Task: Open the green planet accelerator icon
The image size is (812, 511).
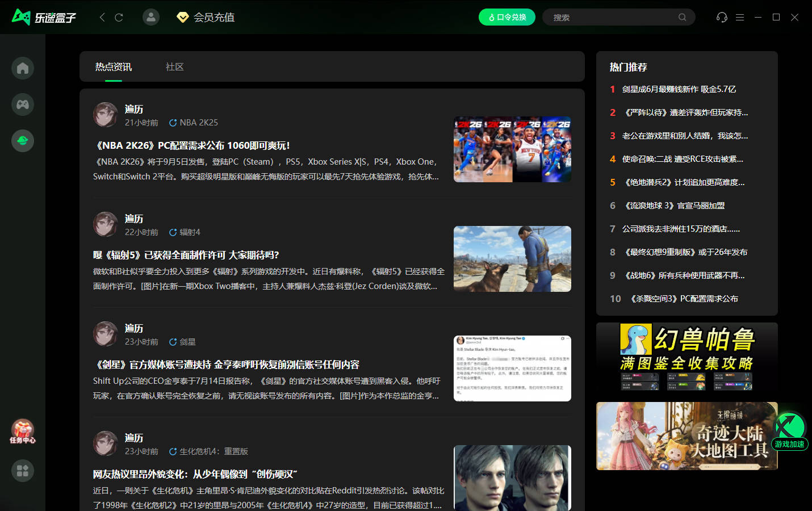Action: (x=22, y=141)
